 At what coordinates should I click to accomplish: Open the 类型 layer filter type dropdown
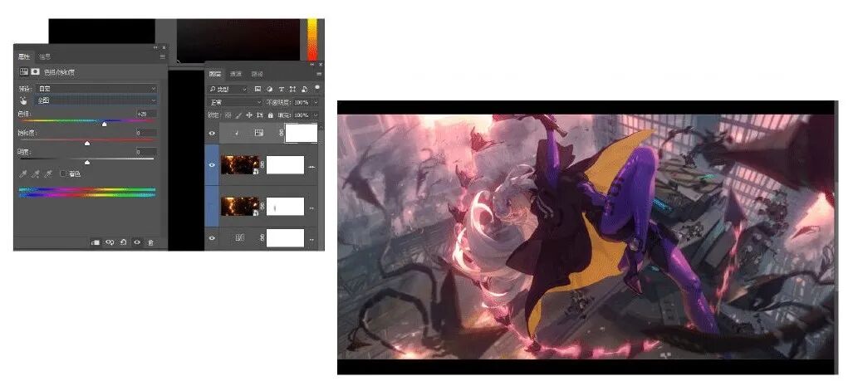[x=228, y=89]
